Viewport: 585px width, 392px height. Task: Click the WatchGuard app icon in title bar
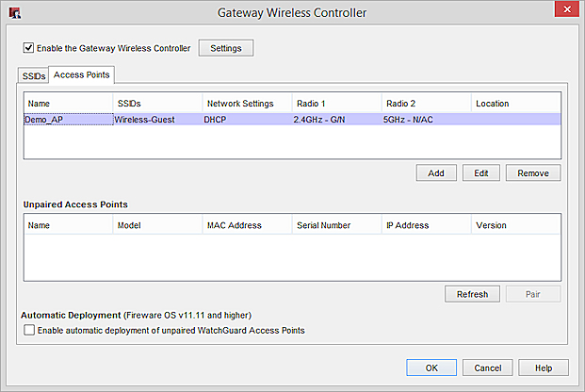click(14, 13)
